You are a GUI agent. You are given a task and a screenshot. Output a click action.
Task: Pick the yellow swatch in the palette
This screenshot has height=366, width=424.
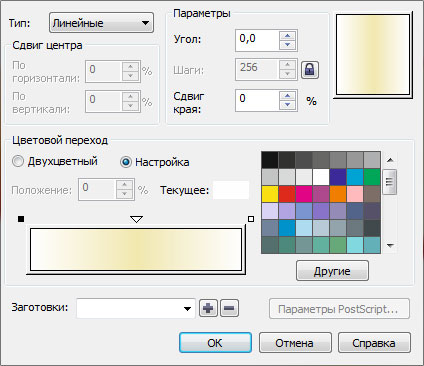270,194
